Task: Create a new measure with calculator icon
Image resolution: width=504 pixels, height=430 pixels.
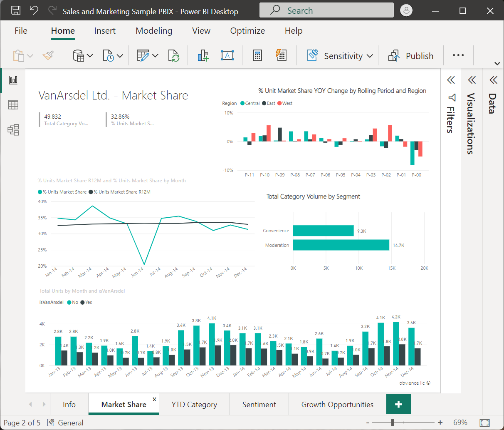Action: click(257, 56)
